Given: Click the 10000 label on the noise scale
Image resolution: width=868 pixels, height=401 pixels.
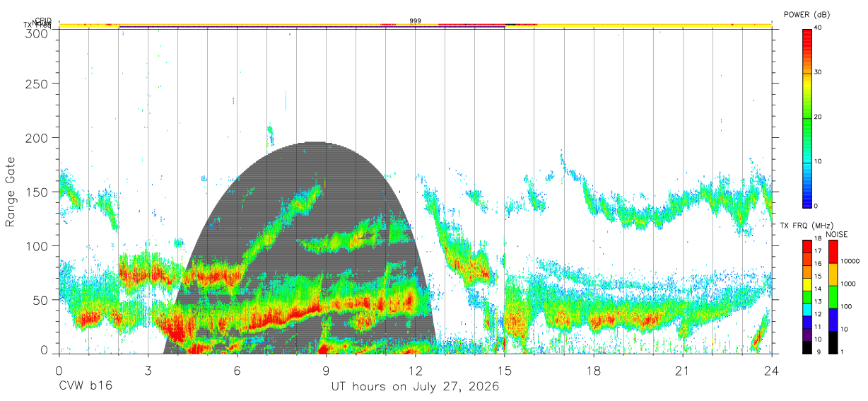Looking at the screenshot, I should pyautogui.click(x=850, y=261).
